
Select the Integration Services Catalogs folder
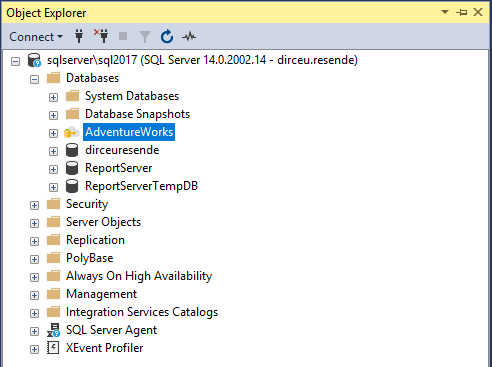pyautogui.click(x=142, y=312)
